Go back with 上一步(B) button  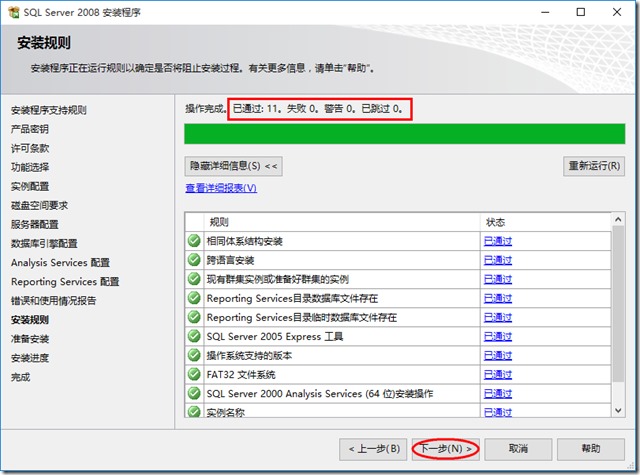point(373,449)
